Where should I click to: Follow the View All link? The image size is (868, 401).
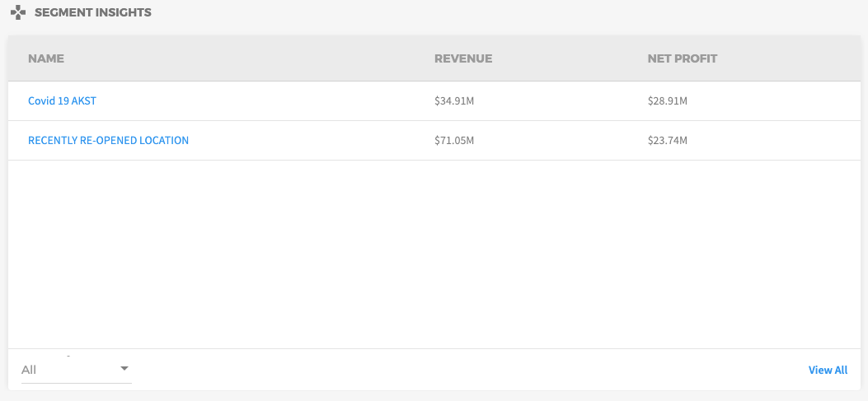828,370
